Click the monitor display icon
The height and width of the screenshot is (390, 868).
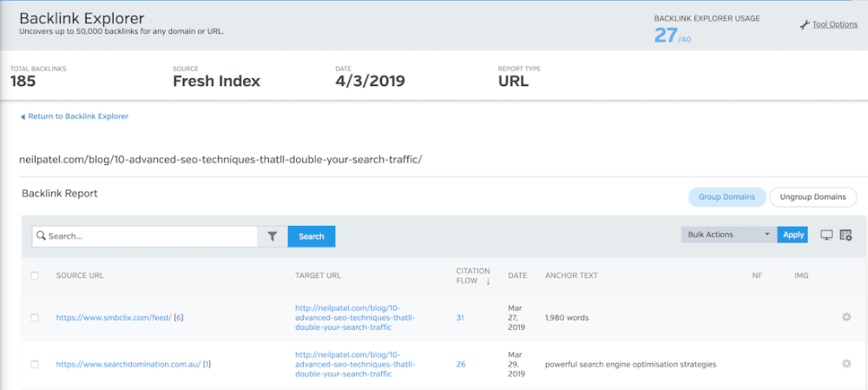(x=826, y=235)
